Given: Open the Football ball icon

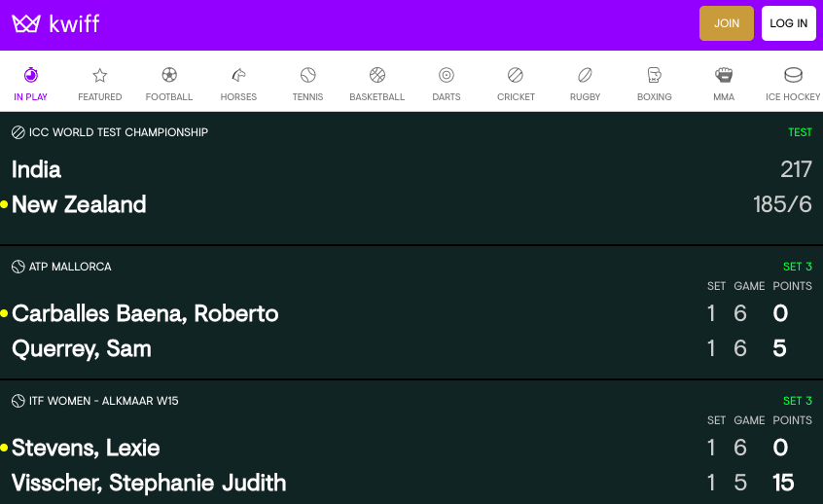Looking at the screenshot, I should 169,75.
